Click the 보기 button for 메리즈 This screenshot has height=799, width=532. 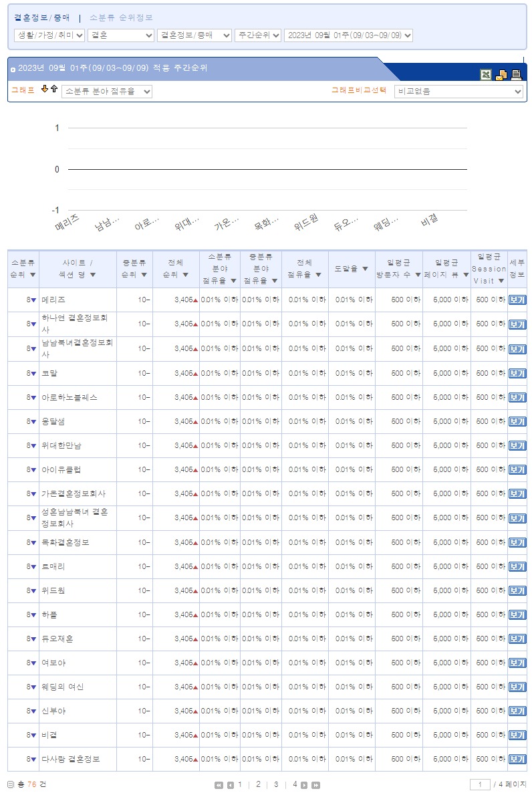[517, 300]
